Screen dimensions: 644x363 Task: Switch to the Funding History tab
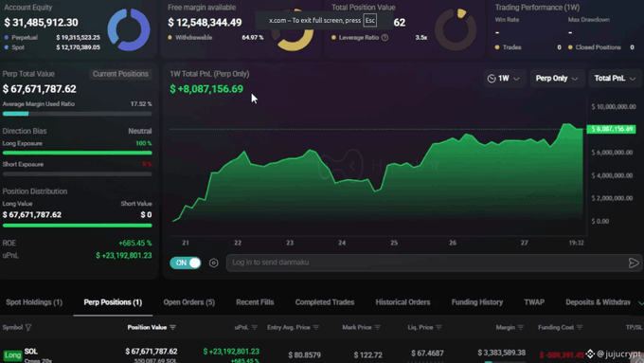point(476,302)
